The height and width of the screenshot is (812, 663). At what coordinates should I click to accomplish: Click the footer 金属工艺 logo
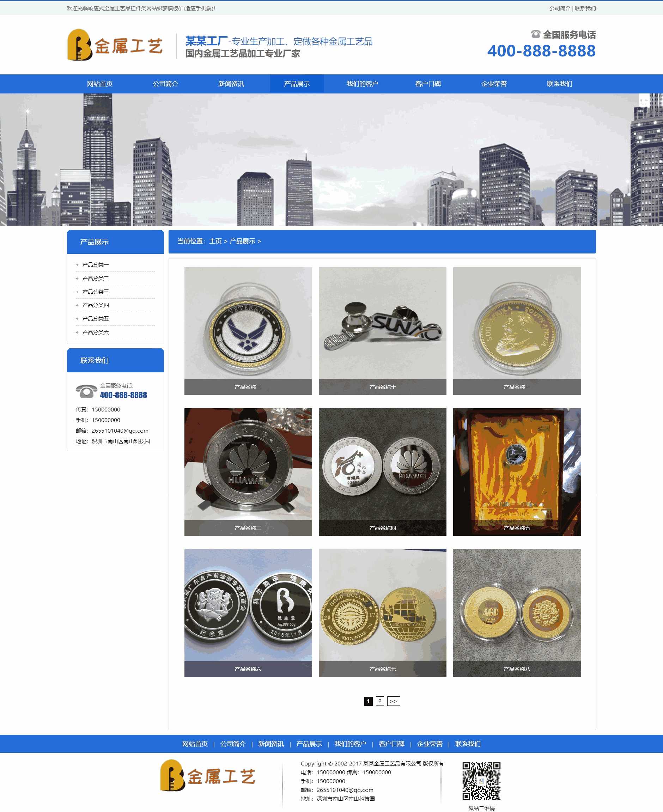(207, 775)
